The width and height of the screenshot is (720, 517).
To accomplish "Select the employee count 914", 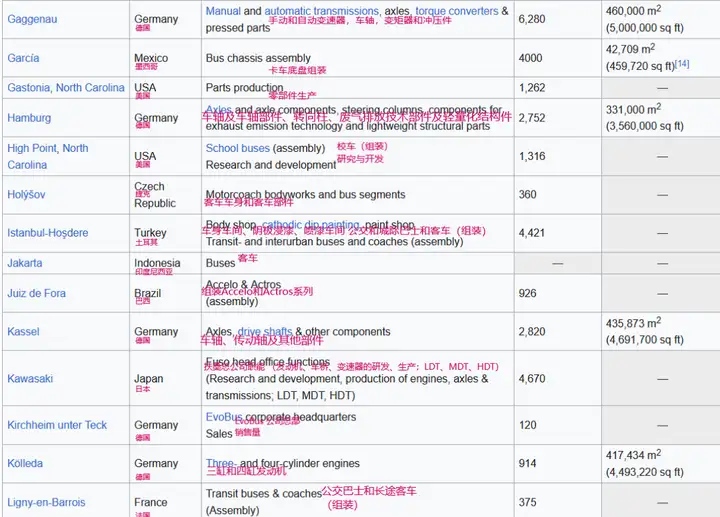I will click(528, 463).
